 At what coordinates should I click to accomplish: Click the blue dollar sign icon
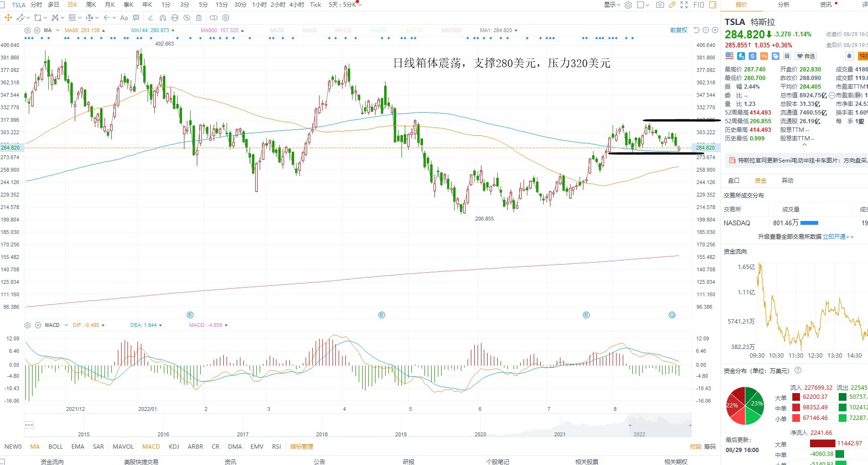pyautogui.click(x=753, y=56)
